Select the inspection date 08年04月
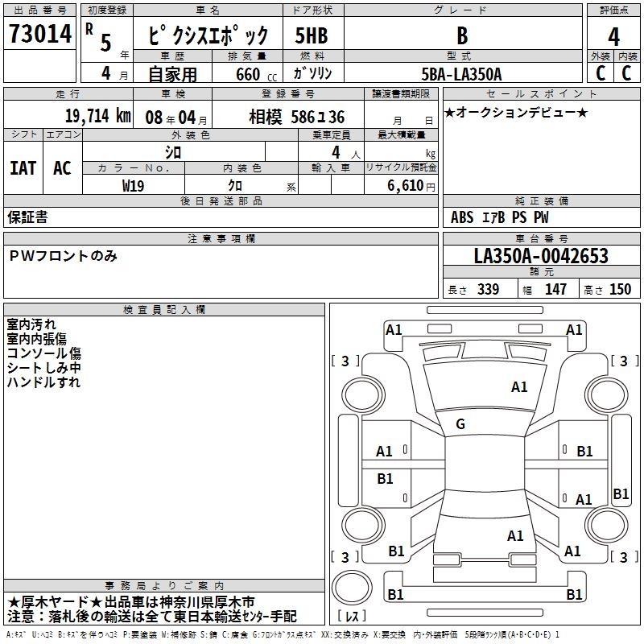This screenshot has height=644, width=644. tap(176, 118)
